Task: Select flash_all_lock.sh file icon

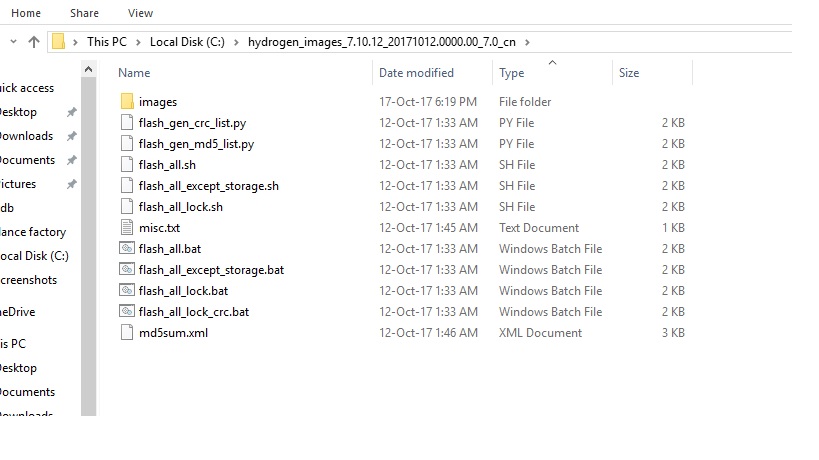Action: (127, 206)
